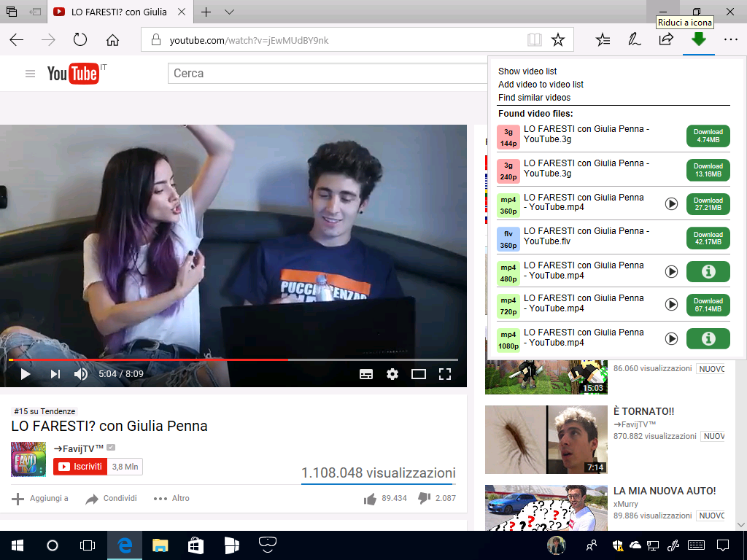Select Show video list

(527, 71)
